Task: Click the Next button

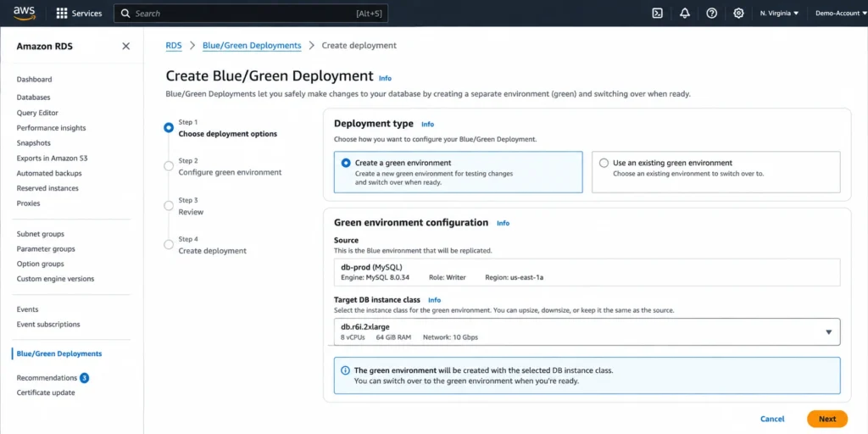Action: tap(827, 419)
